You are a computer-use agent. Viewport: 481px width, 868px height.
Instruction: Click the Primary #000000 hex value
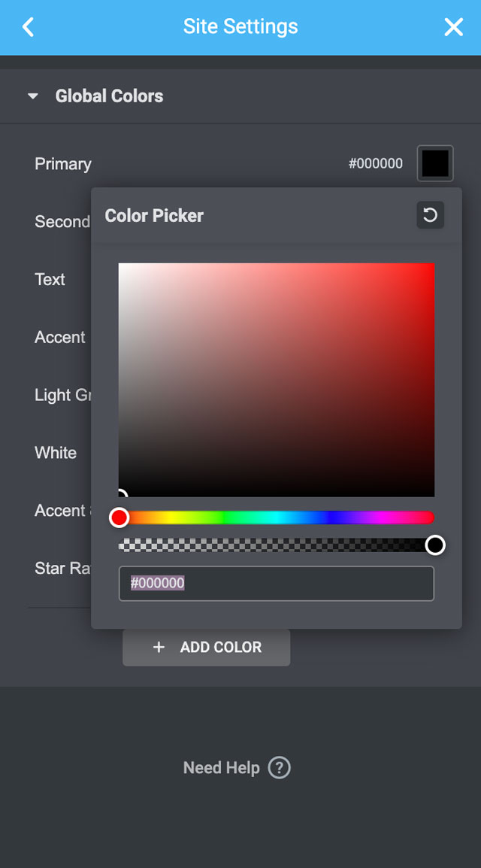(375, 164)
